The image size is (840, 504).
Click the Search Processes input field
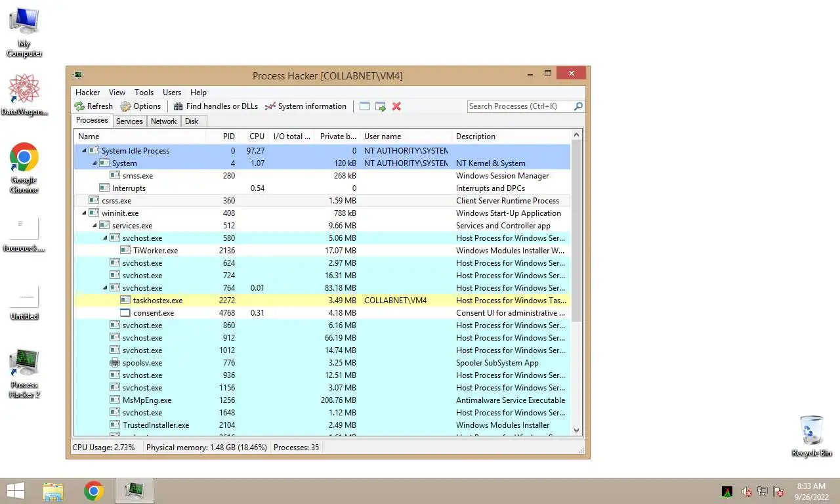coord(520,106)
